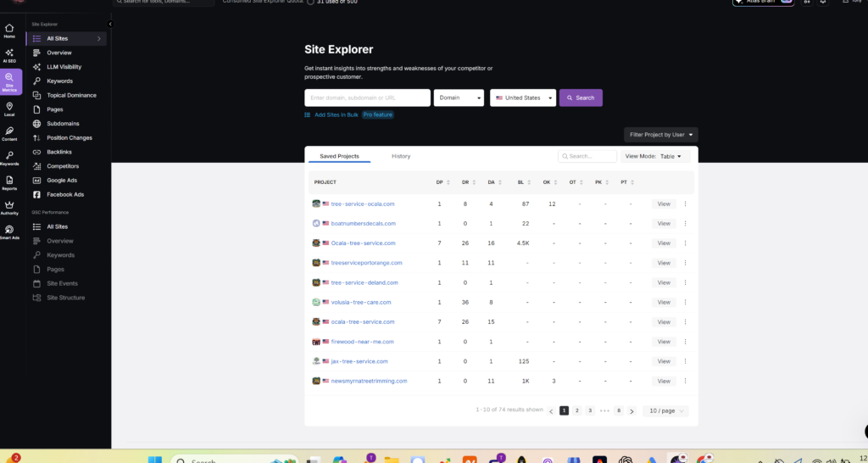Open LLM Visibility page
This screenshot has height=463, width=868.
pos(64,67)
